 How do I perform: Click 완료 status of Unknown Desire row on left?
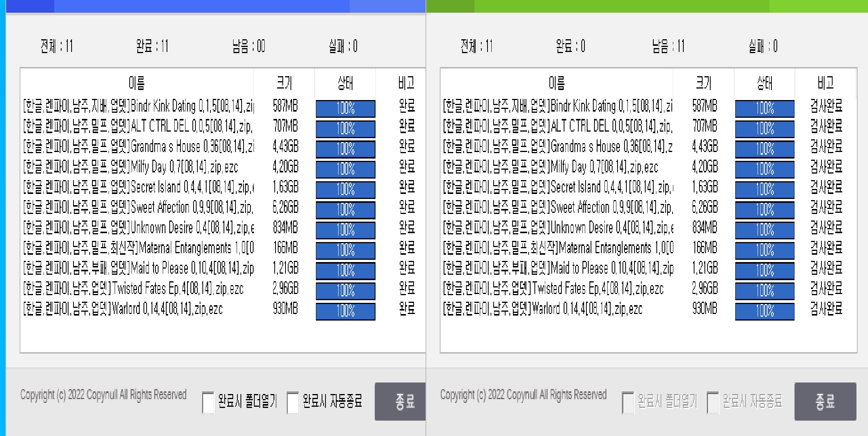pos(407,228)
